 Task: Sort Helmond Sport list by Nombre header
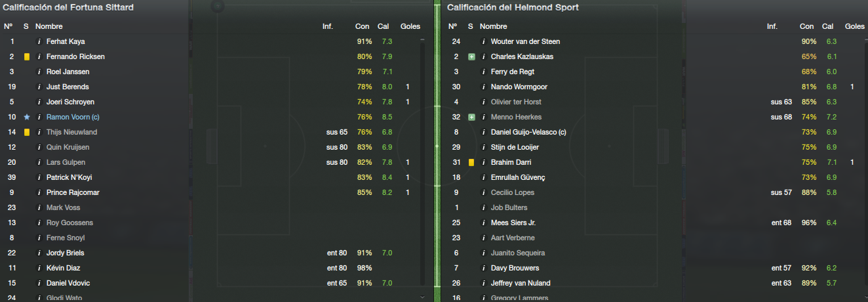click(494, 26)
